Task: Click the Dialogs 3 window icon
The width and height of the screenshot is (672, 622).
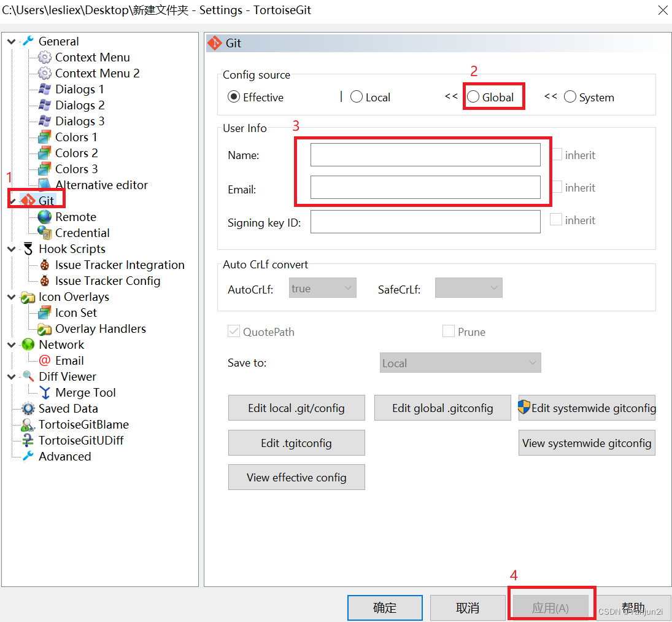Action: (45, 121)
